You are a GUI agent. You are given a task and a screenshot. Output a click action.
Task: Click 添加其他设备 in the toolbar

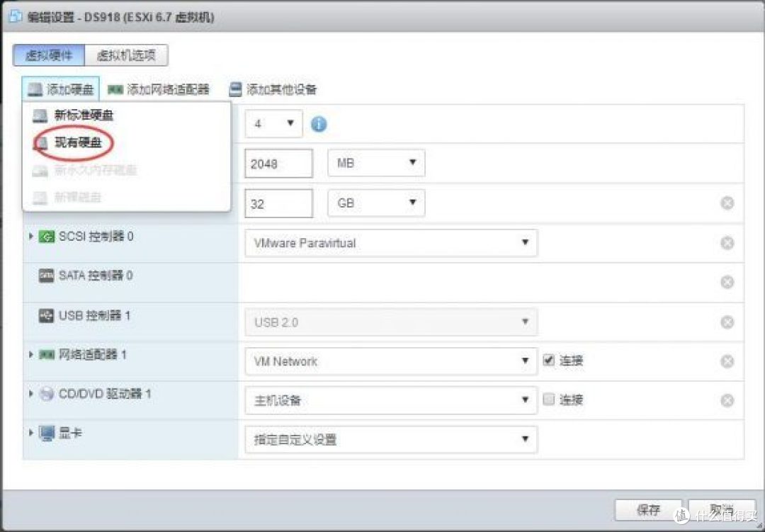[273, 89]
